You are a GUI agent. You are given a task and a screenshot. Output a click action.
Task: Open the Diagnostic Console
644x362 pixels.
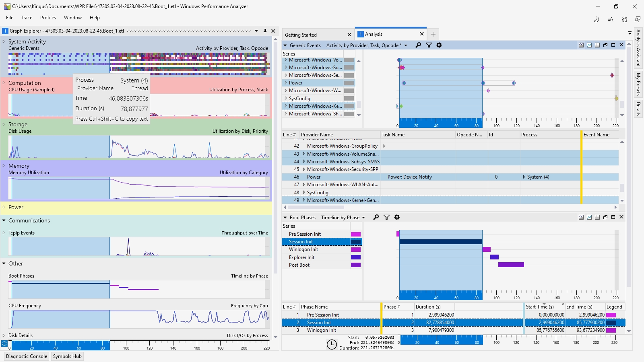(x=27, y=356)
